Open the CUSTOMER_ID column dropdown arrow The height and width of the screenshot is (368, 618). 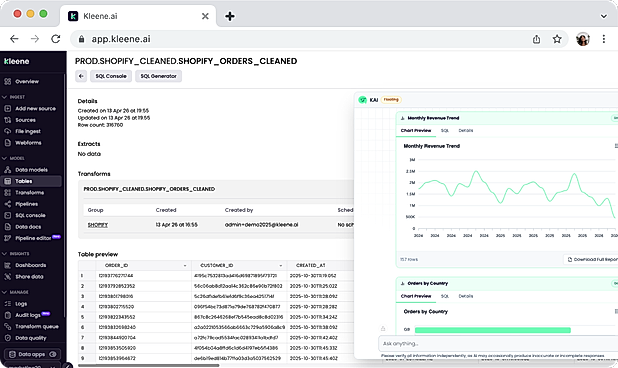281,266
